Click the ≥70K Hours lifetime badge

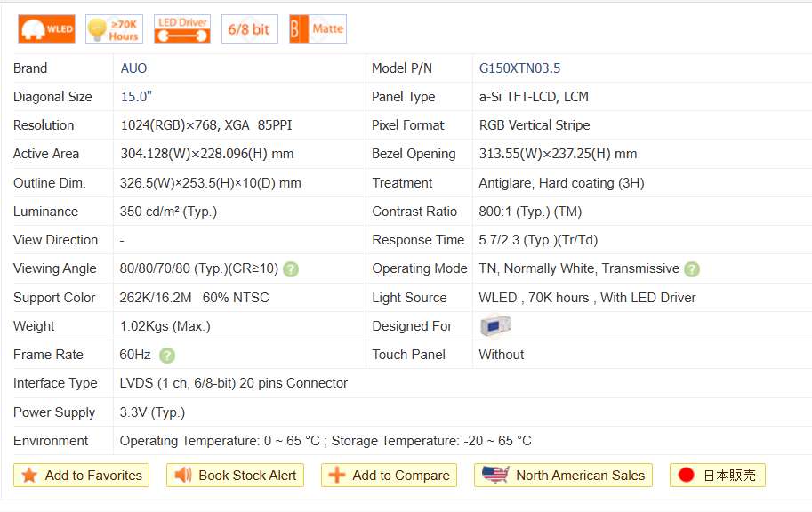[x=114, y=29]
